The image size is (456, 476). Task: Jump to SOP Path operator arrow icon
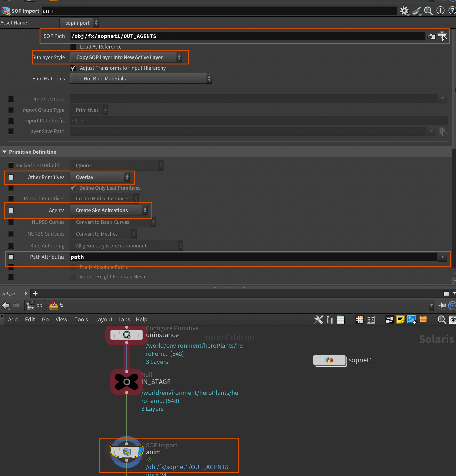click(x=431, y=37)
